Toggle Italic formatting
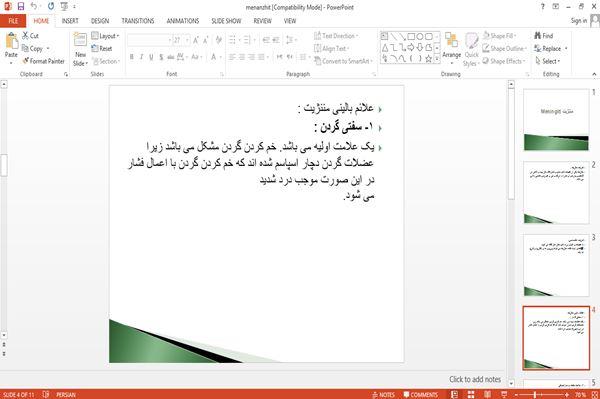This screenshot has height=399, width=600. [x=141, y=57]
